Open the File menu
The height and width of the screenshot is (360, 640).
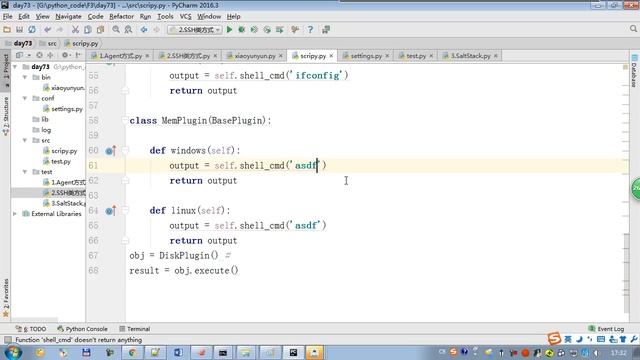[7, 16]
